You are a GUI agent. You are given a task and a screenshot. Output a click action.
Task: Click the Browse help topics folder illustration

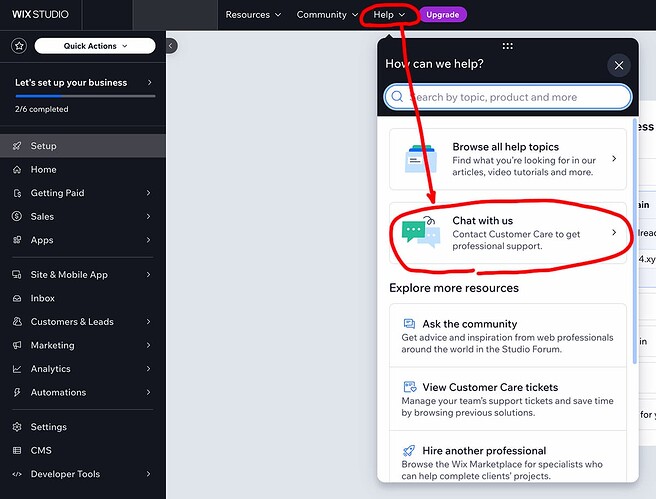(x=420, y=159)
